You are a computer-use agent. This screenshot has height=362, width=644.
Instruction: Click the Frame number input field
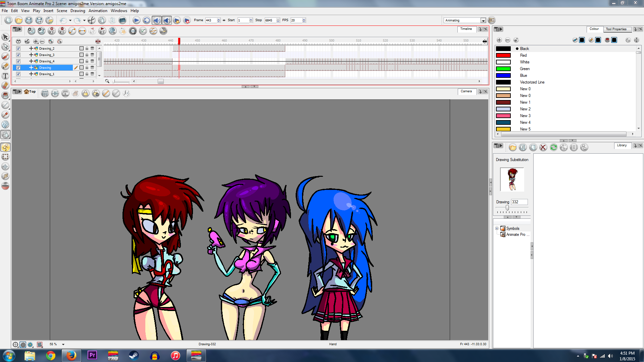point(211,20)
